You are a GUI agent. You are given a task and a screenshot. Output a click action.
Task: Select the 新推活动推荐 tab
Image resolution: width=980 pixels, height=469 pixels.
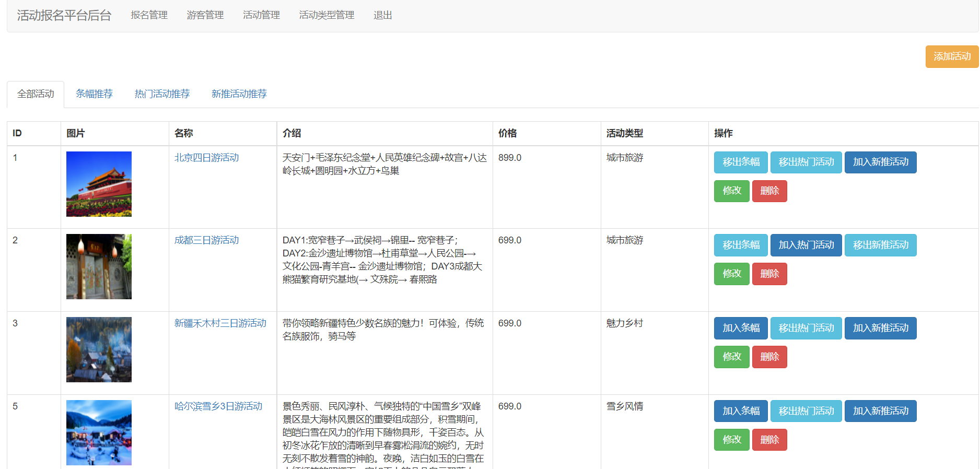point(239,94)
